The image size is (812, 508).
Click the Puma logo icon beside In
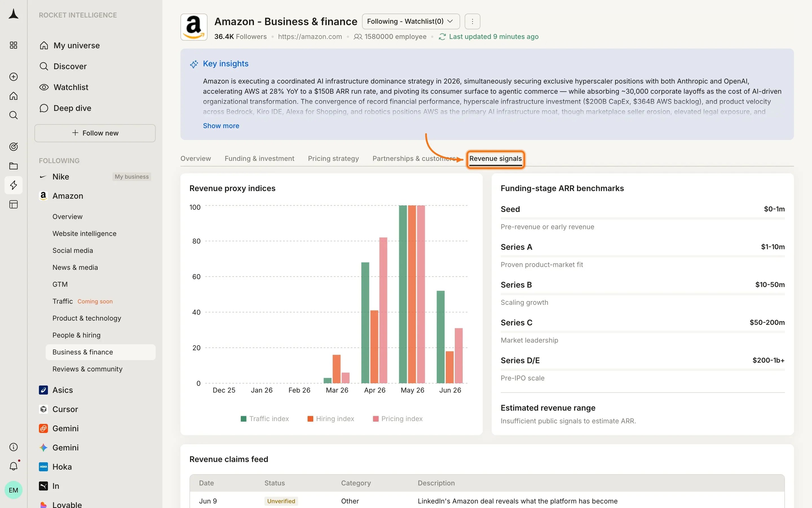[x=43, y=486]
